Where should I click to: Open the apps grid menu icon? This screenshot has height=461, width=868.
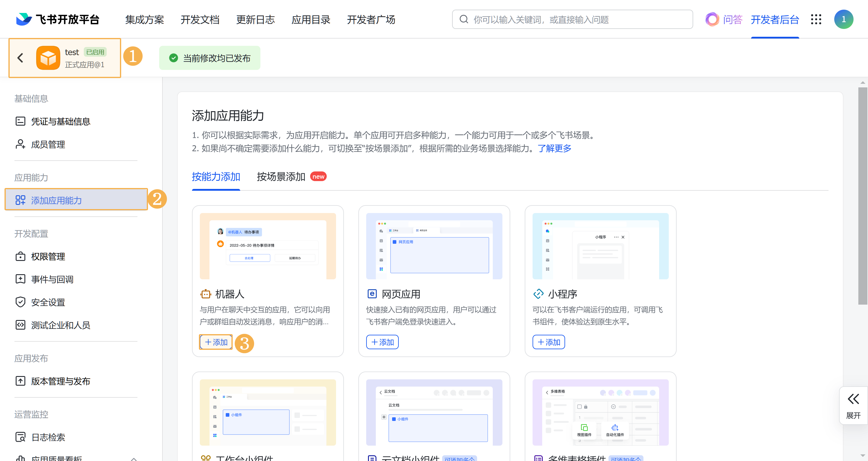(816, 20)
